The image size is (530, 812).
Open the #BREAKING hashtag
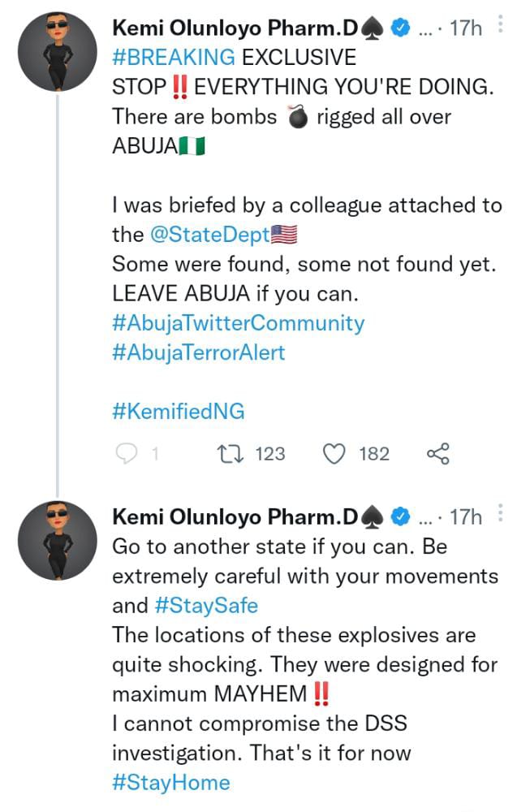pos(174,58)
